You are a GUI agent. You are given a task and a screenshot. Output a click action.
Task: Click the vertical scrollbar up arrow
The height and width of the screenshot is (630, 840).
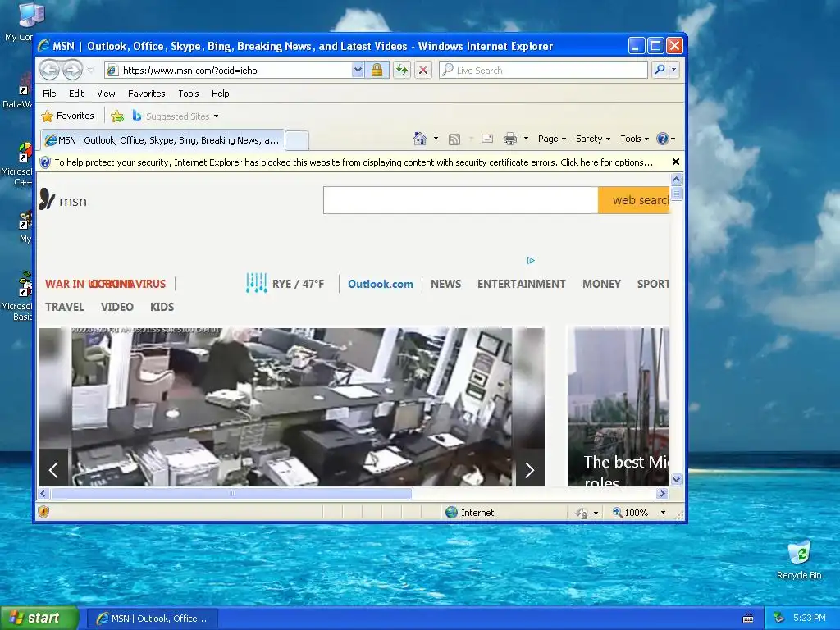676,179
